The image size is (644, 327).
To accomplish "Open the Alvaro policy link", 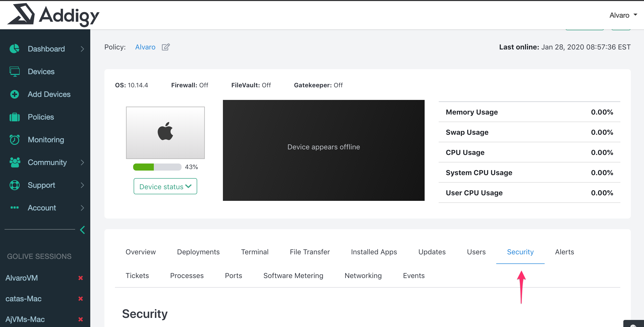I will pyautogui.click(x=145, y=47).
